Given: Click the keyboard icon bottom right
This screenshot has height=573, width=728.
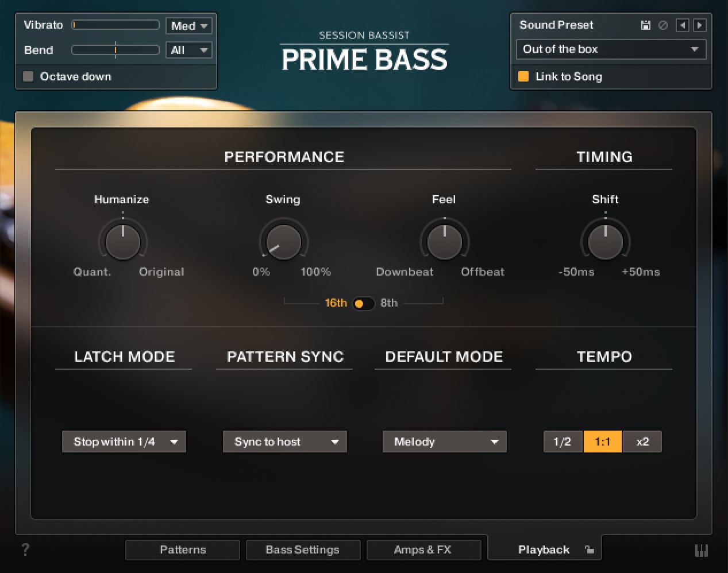Looking at the screenshot, I should tap(702, 549).
